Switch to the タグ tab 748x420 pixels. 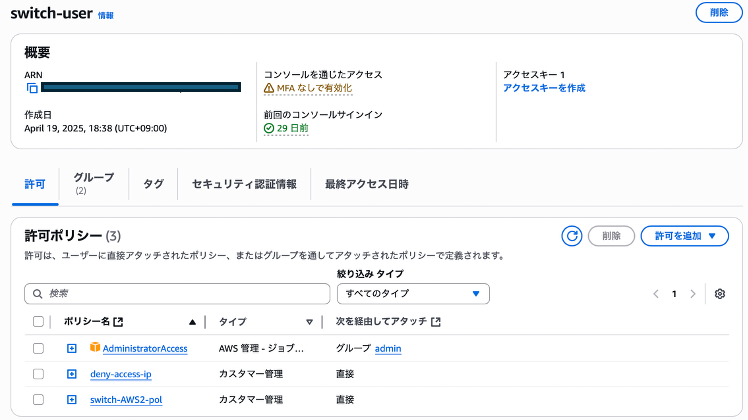153,184
